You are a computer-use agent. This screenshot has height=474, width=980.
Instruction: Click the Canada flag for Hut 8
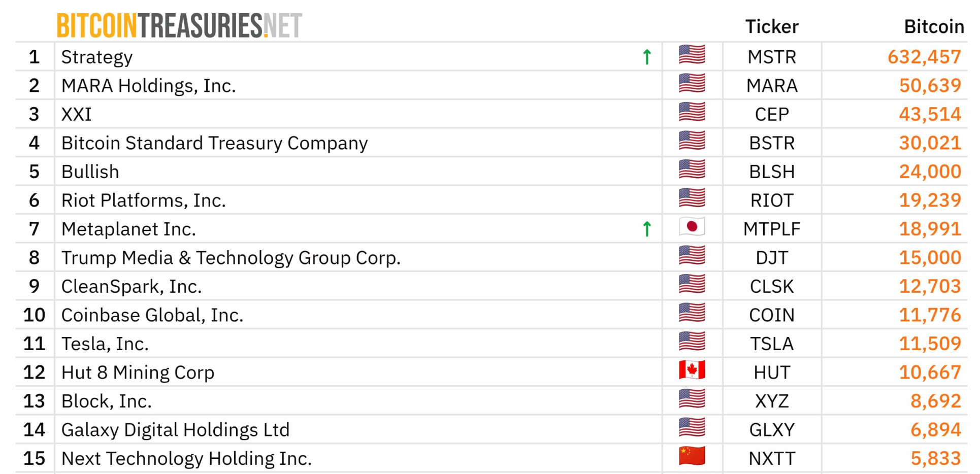click(692, 370)
